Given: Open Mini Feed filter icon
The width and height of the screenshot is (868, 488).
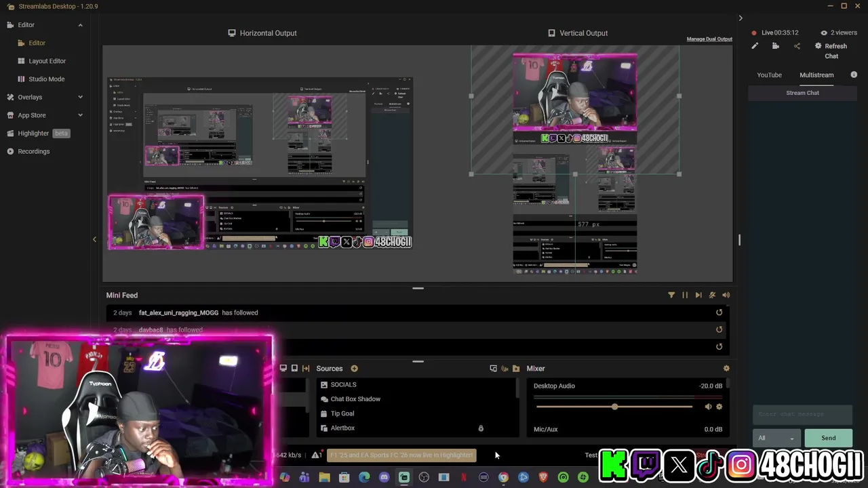Looking at the screenshot, I should point(671,295).
